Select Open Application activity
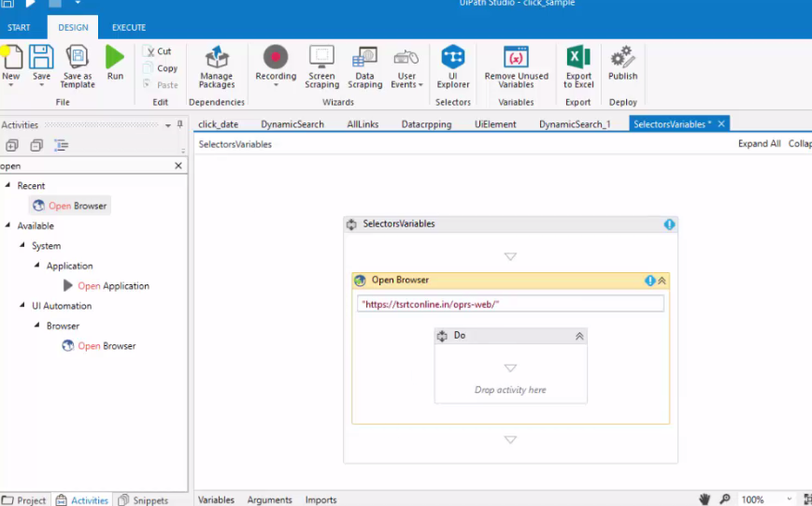The image size is (812, 506). tap(107, 285)
